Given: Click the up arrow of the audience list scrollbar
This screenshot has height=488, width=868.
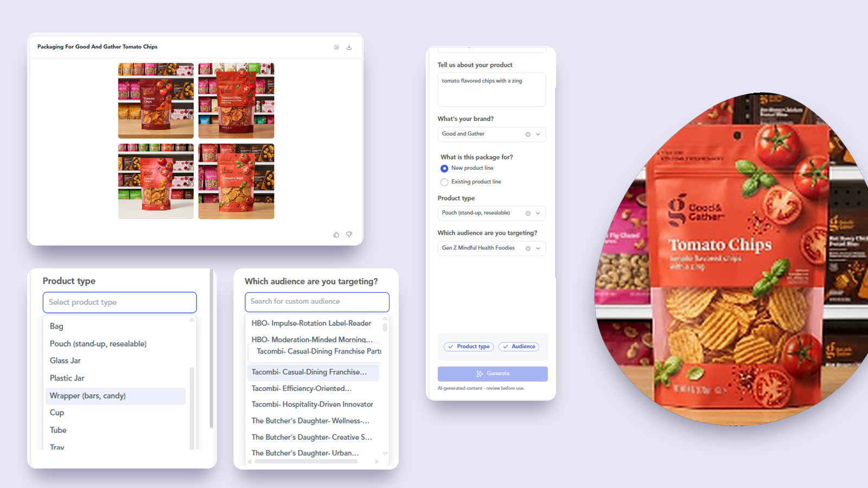Looking at the screenshot, I should point(385,318).
